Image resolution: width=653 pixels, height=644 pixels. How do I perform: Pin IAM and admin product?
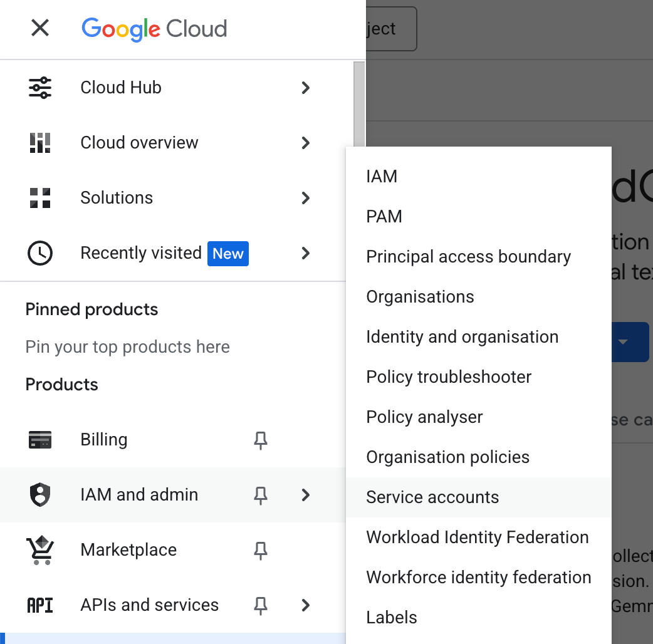click(261, 495)
